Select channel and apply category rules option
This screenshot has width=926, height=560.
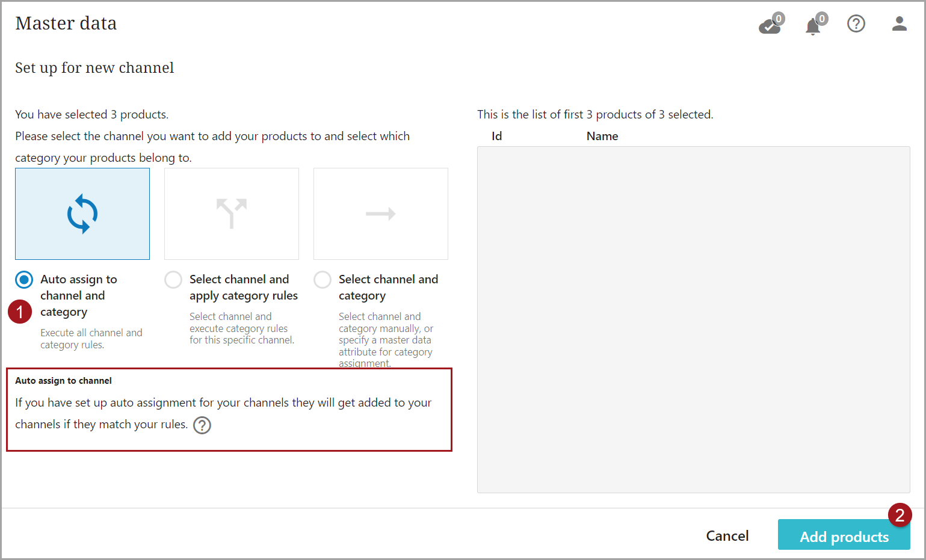pyautogui.click(x=173, y=280)
